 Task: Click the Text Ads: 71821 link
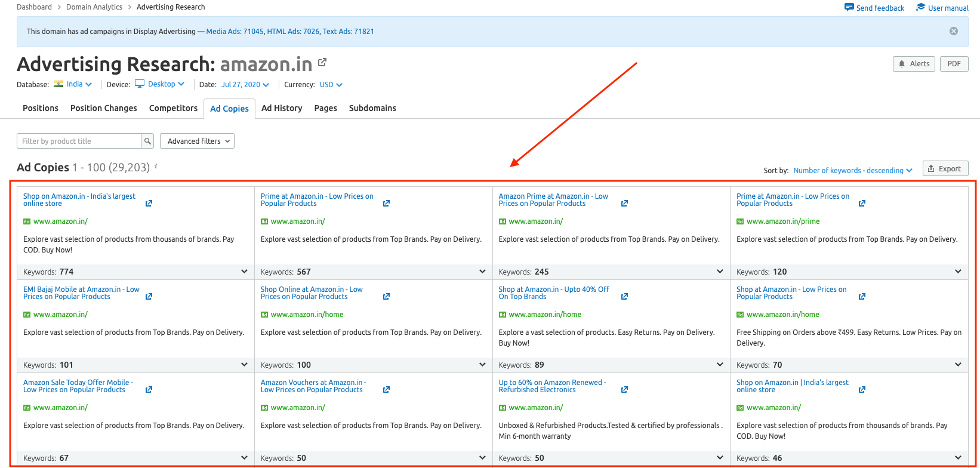tap(349, 32)
